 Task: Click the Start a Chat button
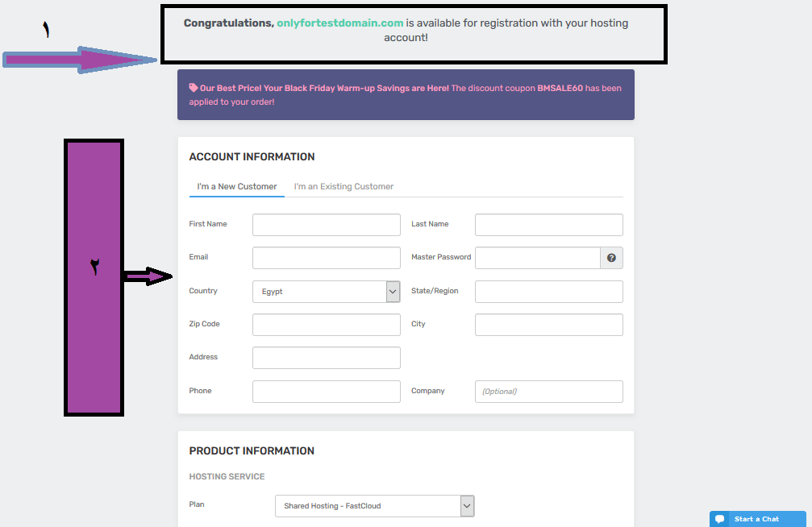(x=758, y=519)
